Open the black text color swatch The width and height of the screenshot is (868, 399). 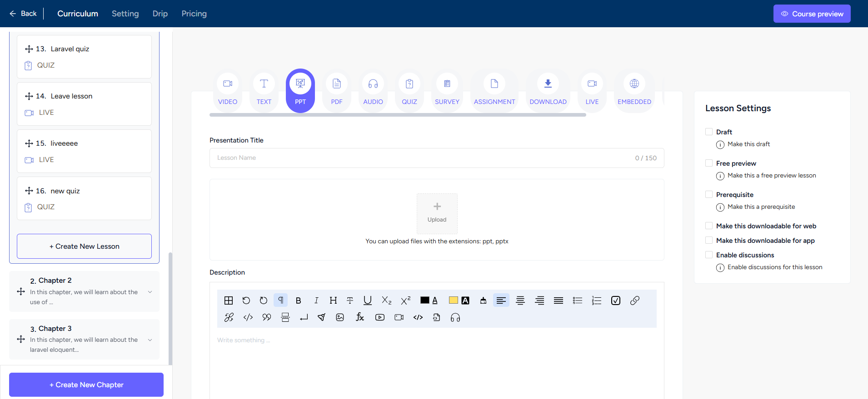pyautogui.click(x=425, y=300)
